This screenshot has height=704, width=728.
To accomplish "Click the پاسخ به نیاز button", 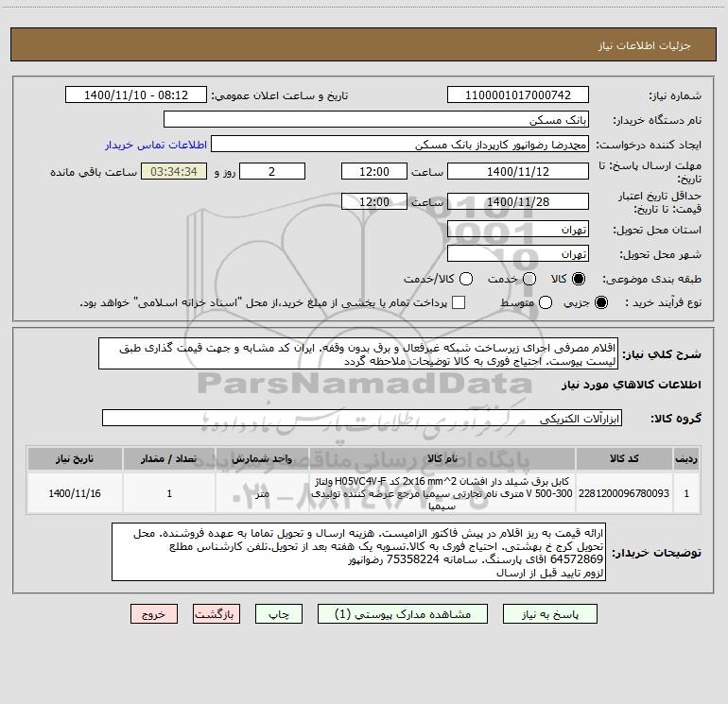I will click(550, 614).
